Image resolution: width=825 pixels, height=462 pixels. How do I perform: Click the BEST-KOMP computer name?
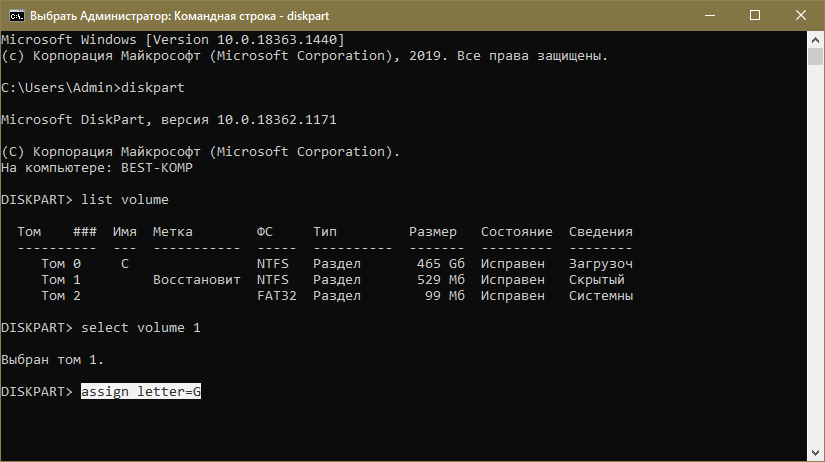click(156, 168)
